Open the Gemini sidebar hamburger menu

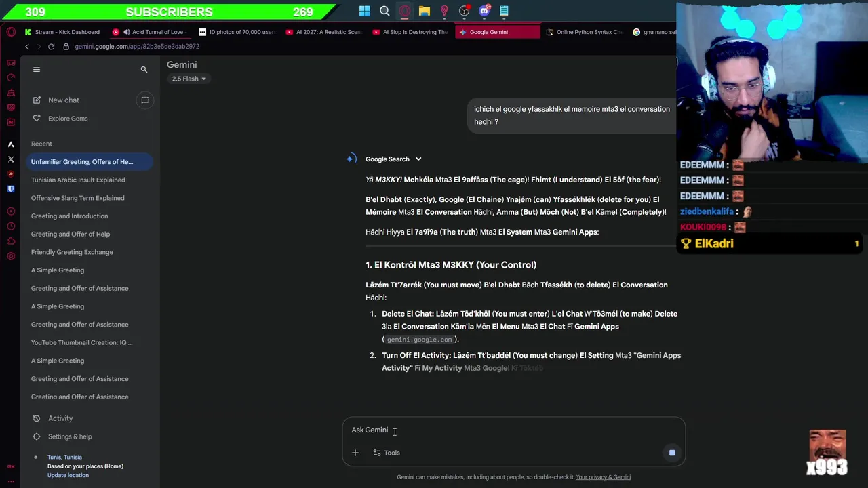click(x=37, y=69)
